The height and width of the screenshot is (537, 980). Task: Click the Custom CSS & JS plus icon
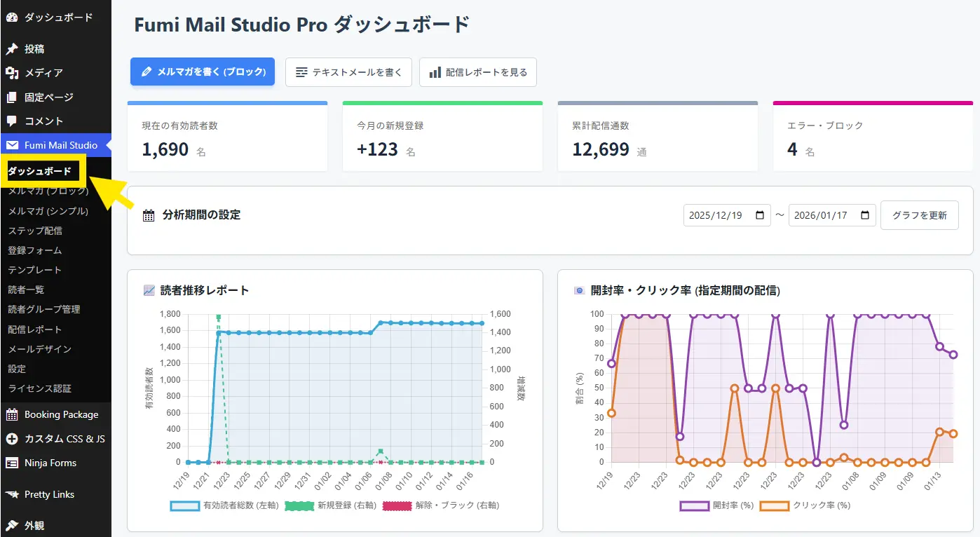[x=12, y=439]
